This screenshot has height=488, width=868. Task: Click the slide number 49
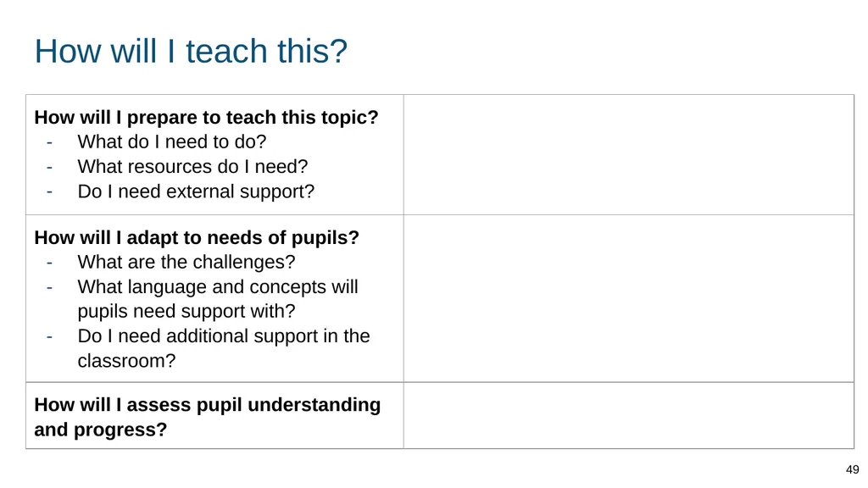coord(852,469)
